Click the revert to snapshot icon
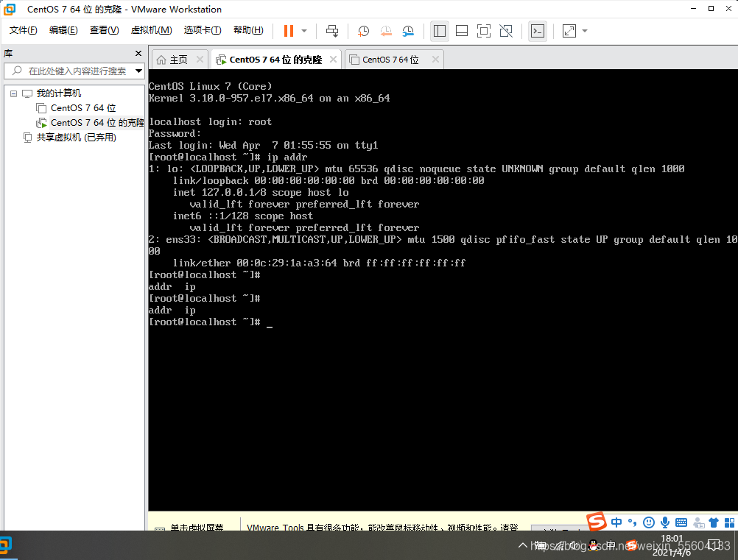This screenshot has height=560, width=738. point(386,31)
